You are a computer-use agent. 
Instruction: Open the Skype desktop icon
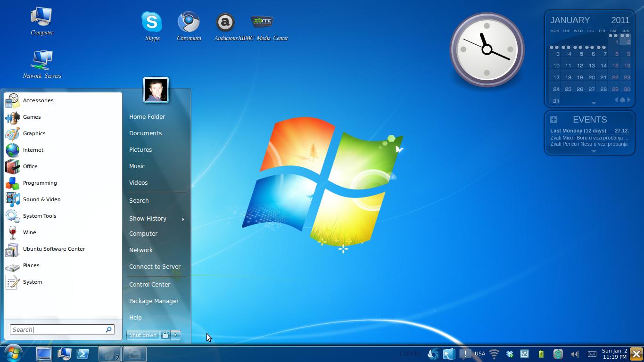pos(152,26)
